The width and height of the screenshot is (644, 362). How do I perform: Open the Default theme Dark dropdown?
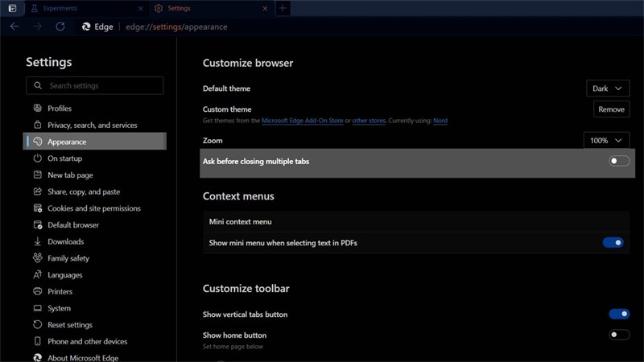(x=608, y=88)
